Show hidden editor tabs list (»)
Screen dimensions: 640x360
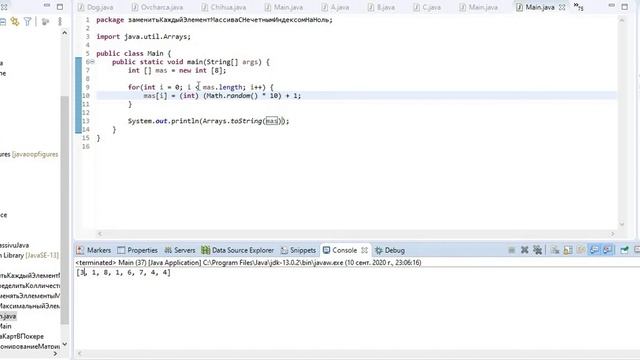[578, 7]
